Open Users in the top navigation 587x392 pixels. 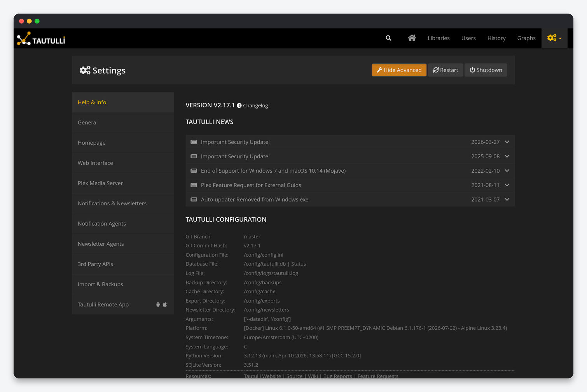(468, 38)
